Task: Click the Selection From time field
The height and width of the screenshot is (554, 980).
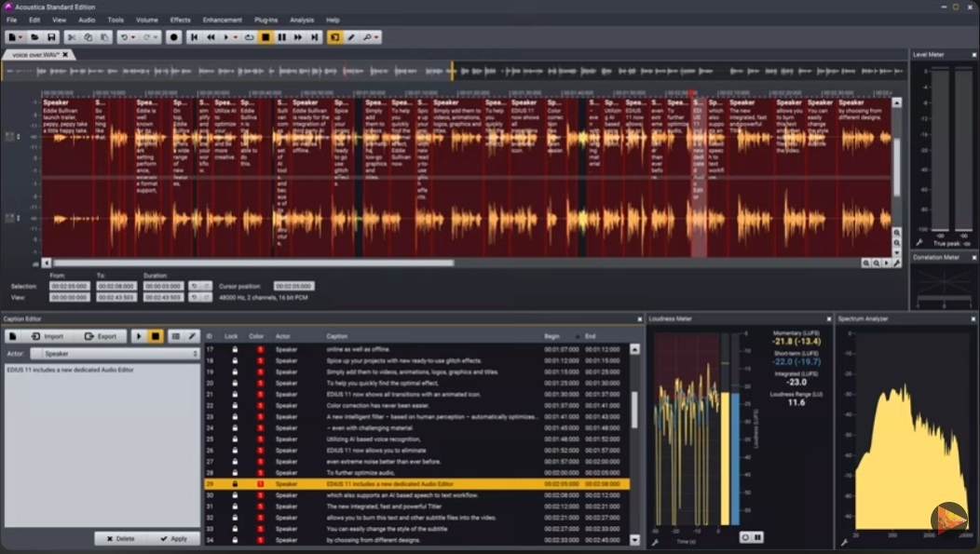Action: (x=69, y=286)
